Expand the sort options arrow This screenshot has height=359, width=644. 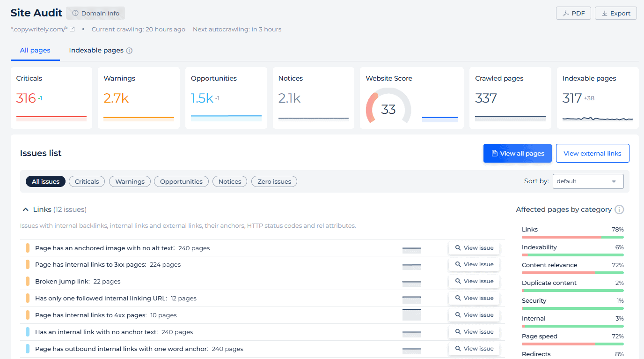click(613, 181)
